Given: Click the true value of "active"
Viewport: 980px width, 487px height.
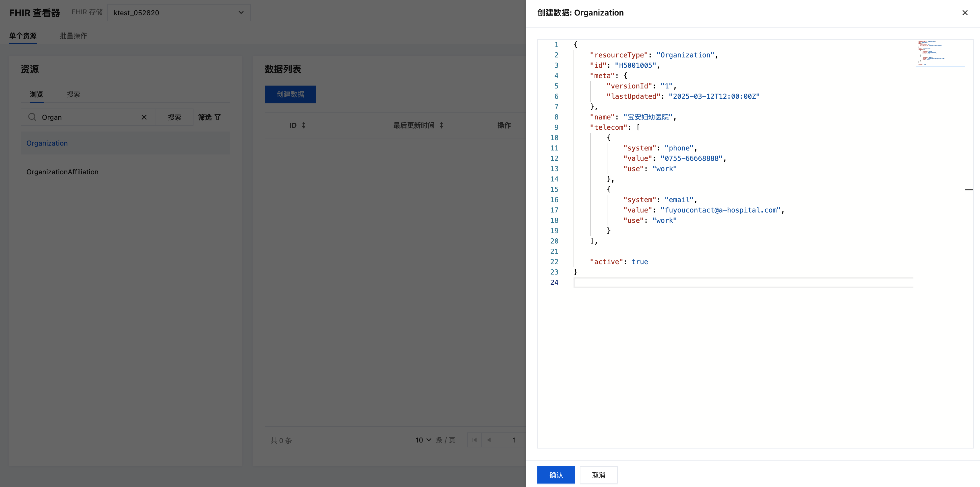Looking at the screenshot, I should point(640,262).
